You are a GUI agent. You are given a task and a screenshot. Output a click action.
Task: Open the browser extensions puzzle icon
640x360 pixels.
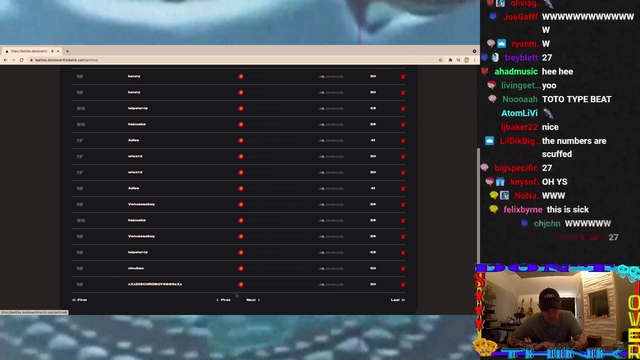pos(450,60)
